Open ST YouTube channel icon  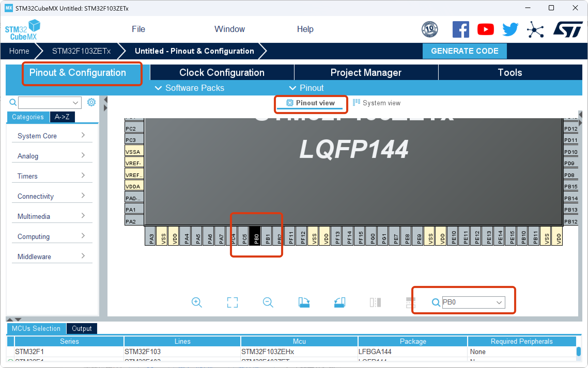click(485, 29)
